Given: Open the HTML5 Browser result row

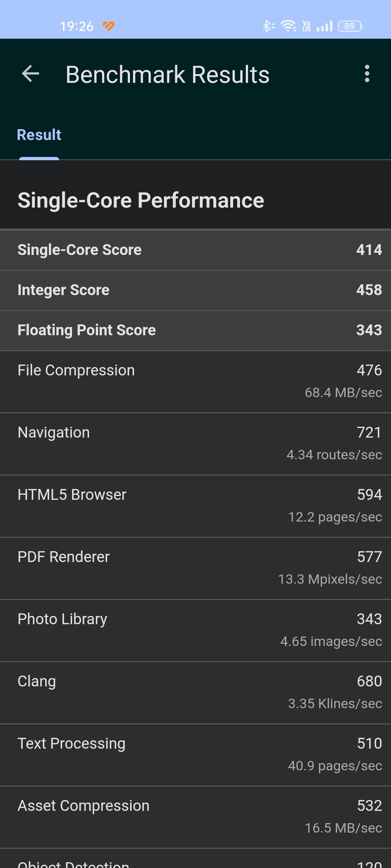Looking at the screenshot, I should [x=195, y=506].
